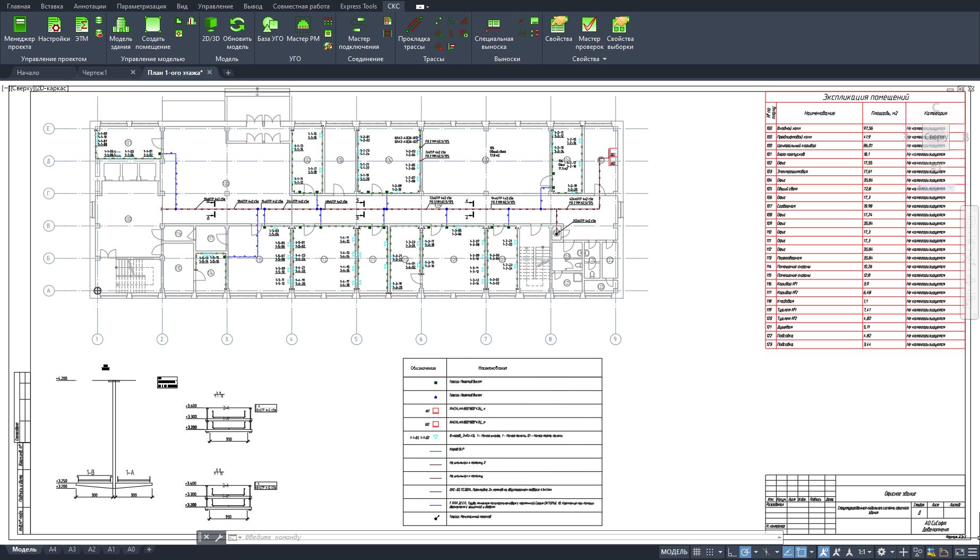980x560 pixels.
Task: Open the 1:1 annotation scale dropdown
Action: pos(865,552)
